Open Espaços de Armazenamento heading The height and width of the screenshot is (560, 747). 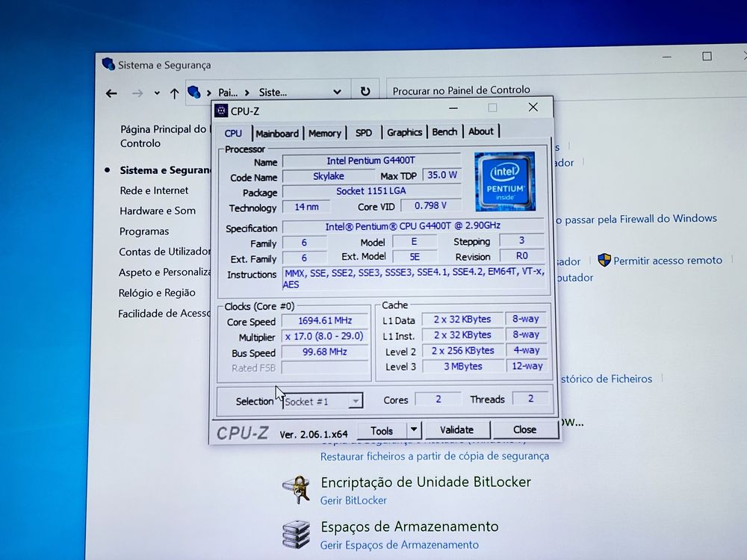coord(409,526)
